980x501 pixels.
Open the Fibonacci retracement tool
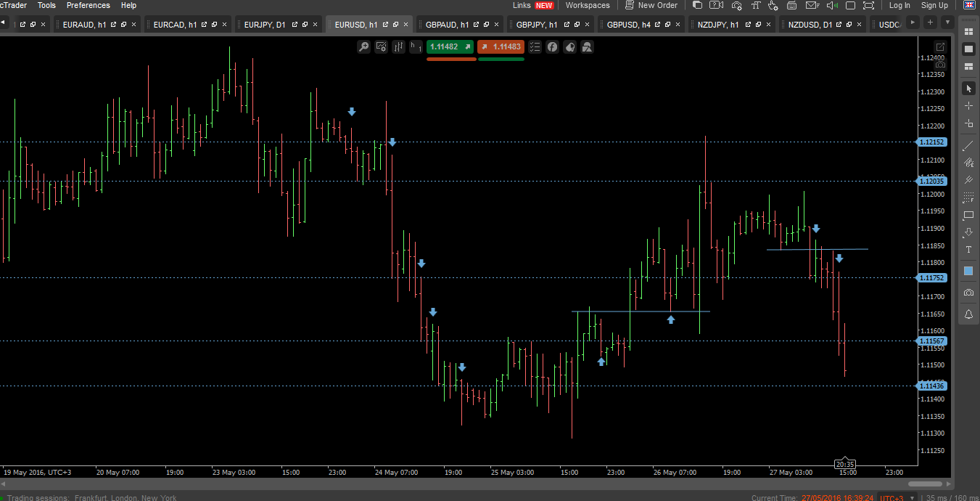tap(968, 197)
